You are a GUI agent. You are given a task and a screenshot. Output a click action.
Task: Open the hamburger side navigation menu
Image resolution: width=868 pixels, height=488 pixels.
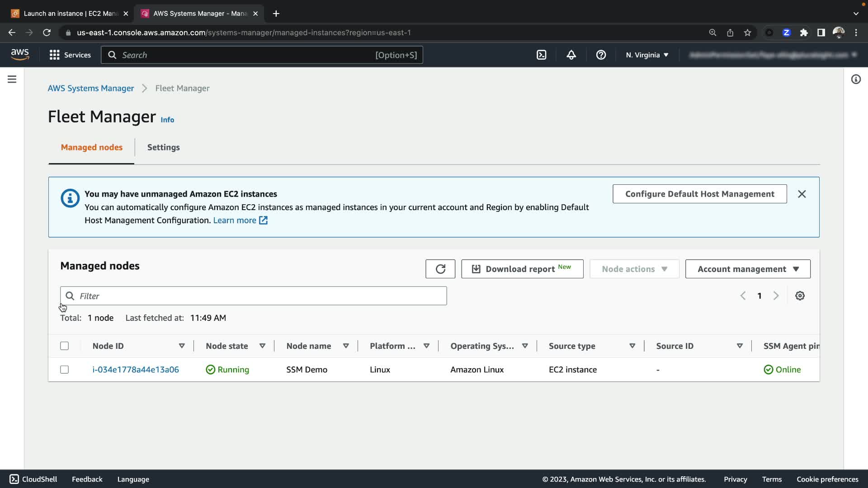(12, 80)
